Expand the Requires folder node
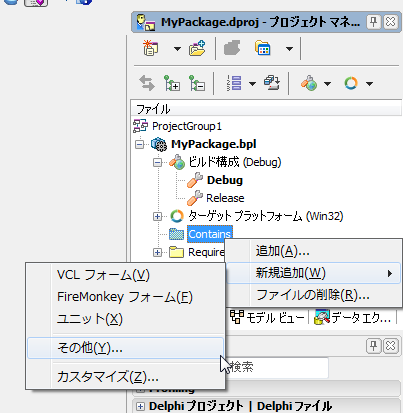This screenshot has height=413, width=403. (x=157, y=252)
